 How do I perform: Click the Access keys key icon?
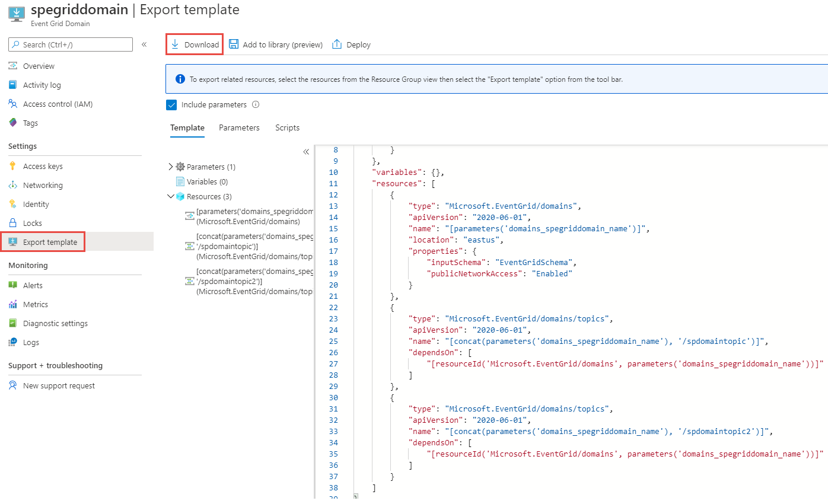(x=13, y=166)
